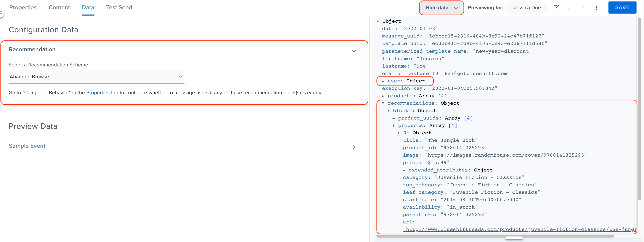
Task: Click the date value "2022-01-03"
Action: coord(419,29)
